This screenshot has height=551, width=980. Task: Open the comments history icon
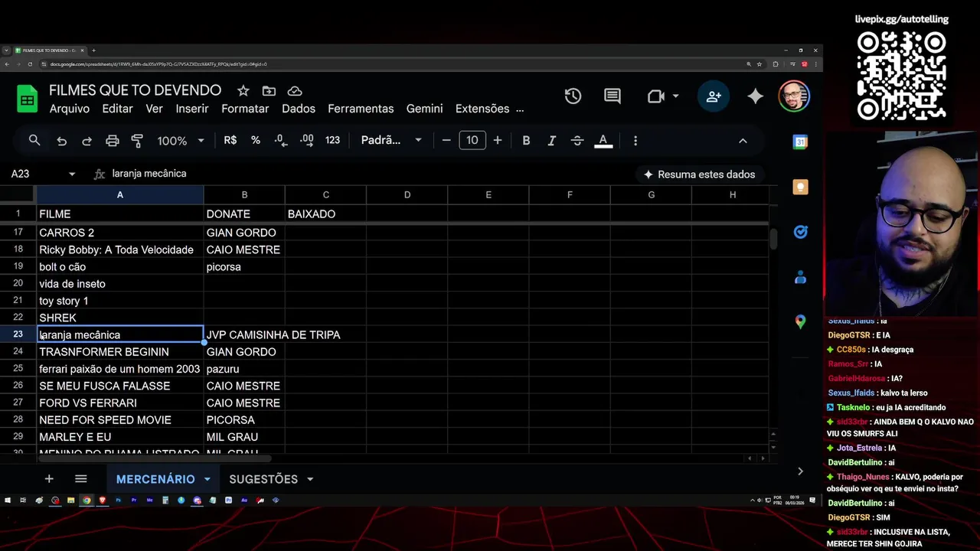[612, 96]
